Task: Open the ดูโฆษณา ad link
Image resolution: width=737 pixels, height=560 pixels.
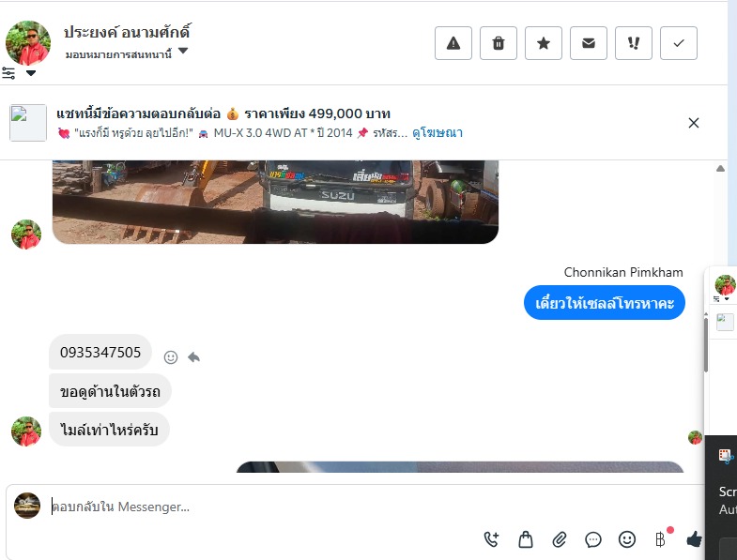Action: (438, 133)
